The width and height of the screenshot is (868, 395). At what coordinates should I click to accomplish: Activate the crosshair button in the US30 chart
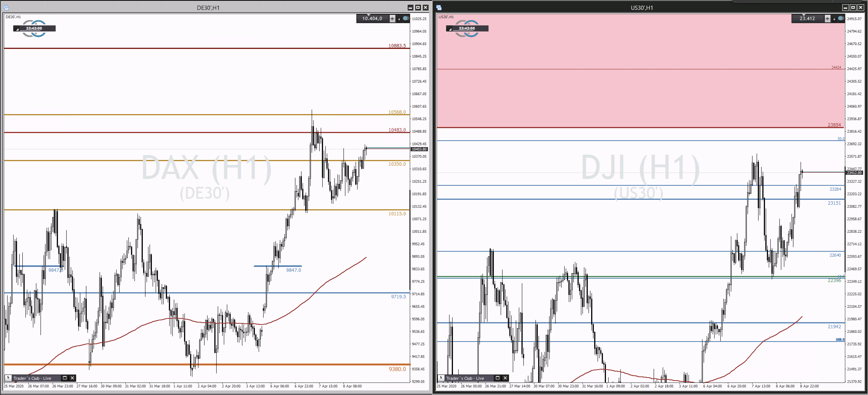[827, 19]
